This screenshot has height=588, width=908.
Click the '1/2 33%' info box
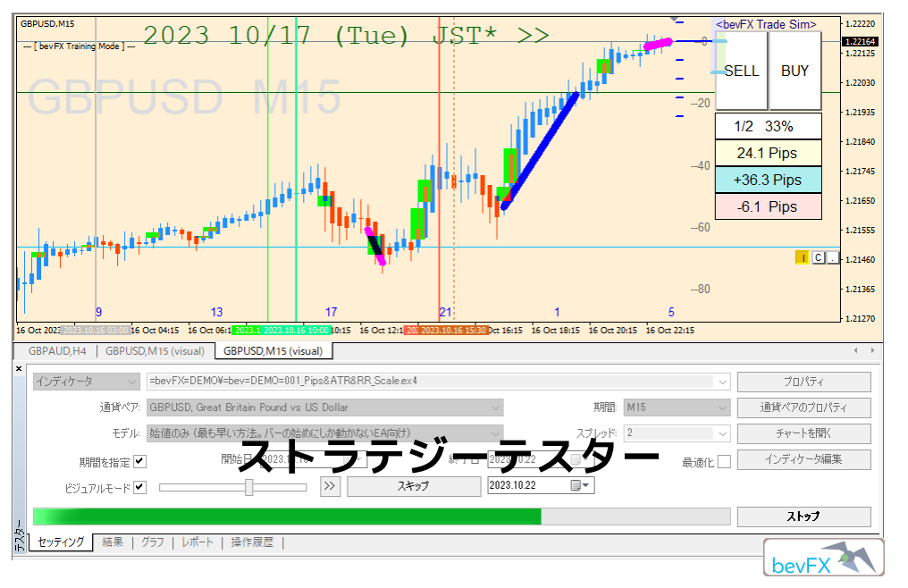[x=768, y=126]
